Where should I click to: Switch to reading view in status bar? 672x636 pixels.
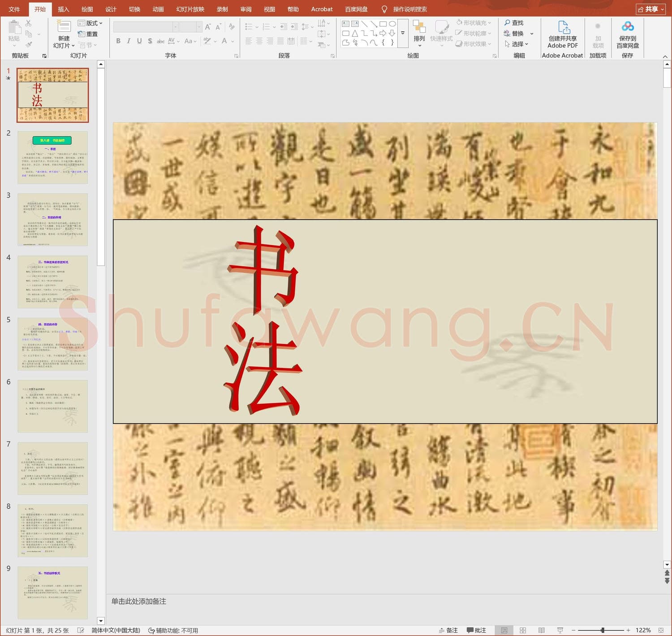(x=541, y=630)
